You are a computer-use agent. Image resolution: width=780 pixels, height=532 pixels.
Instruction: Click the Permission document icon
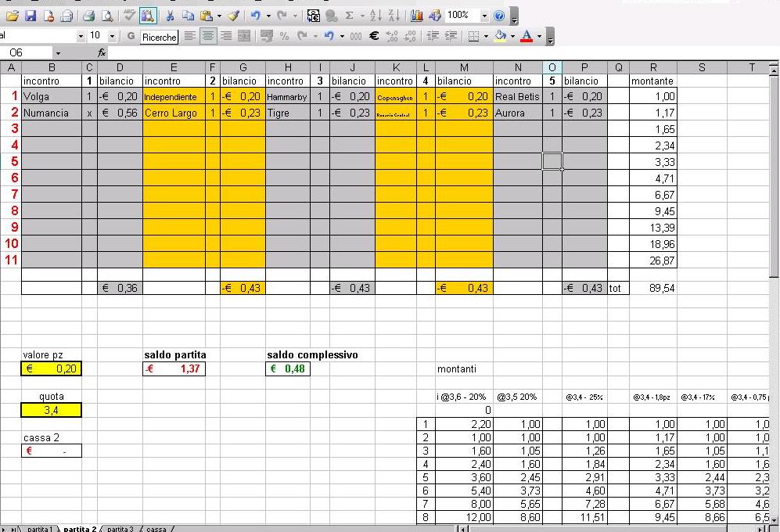point(49,16)
